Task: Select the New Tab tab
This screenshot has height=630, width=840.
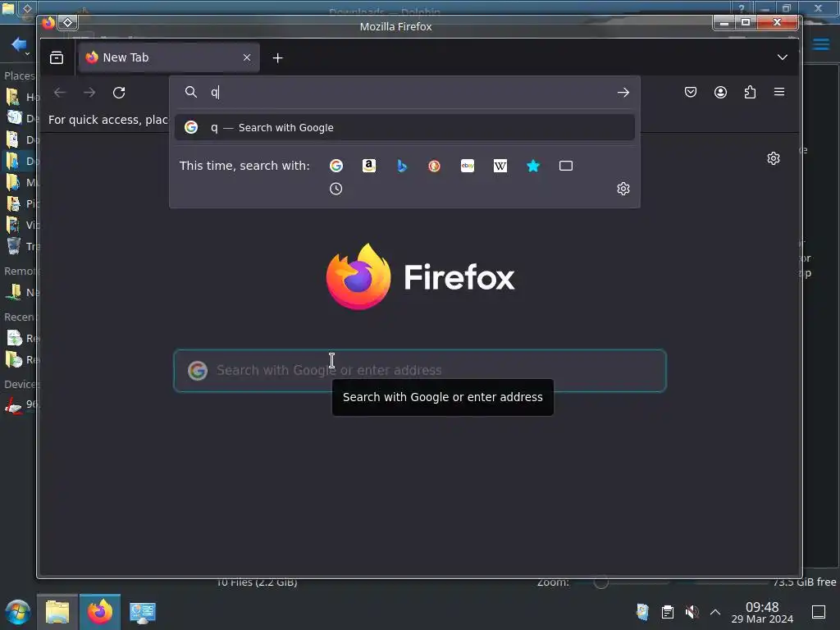Action: click(x=169, y=58)
